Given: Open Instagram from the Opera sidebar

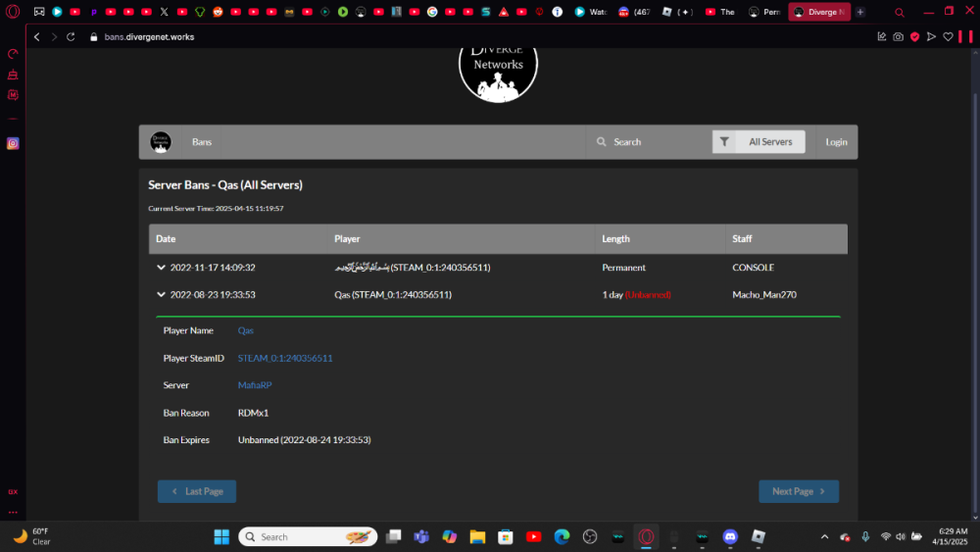Looking at the screenshot, I should (13, 143).
